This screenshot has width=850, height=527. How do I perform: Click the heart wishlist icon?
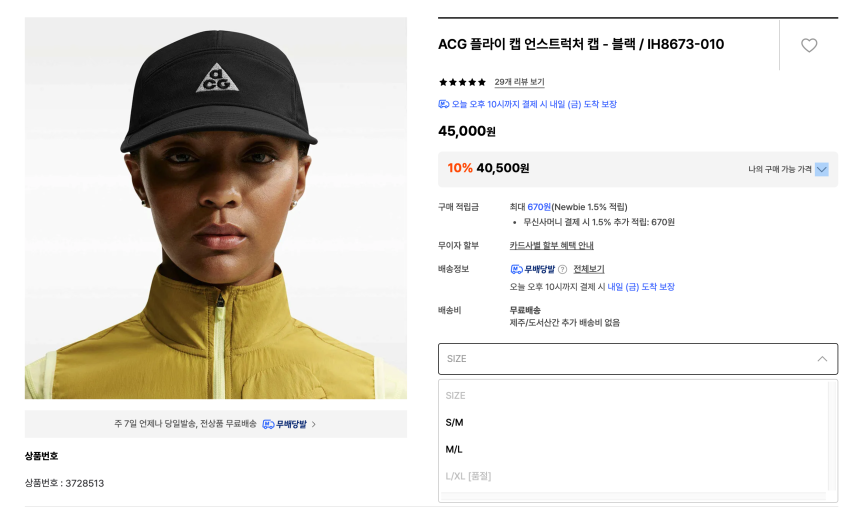[x=809, y=45]
